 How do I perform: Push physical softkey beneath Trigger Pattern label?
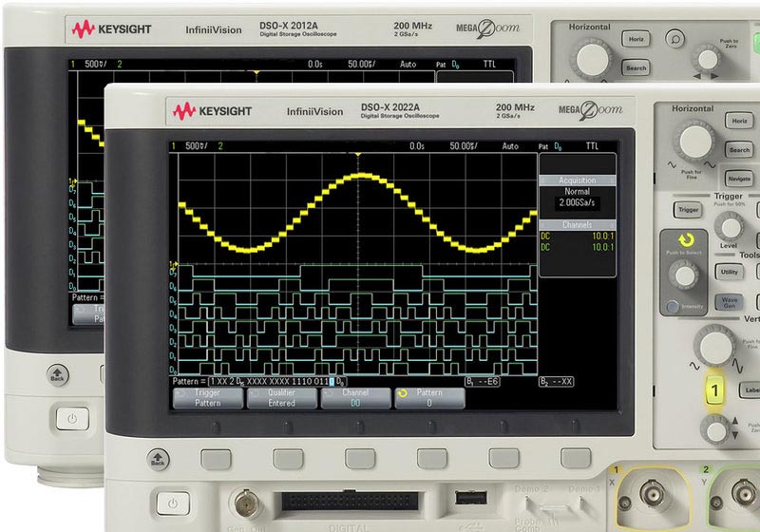tap(217, 459)
